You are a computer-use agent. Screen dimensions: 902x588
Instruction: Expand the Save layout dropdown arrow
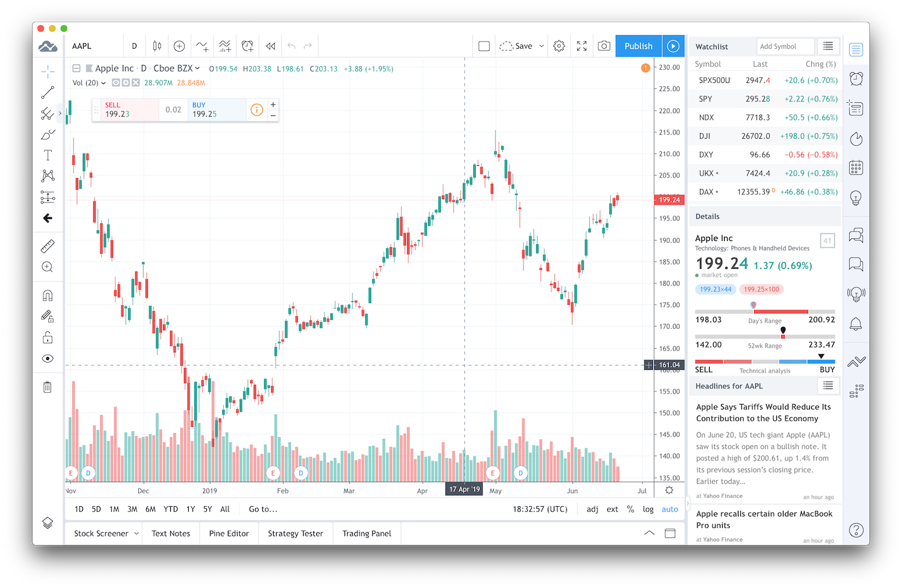coord(541,46)
